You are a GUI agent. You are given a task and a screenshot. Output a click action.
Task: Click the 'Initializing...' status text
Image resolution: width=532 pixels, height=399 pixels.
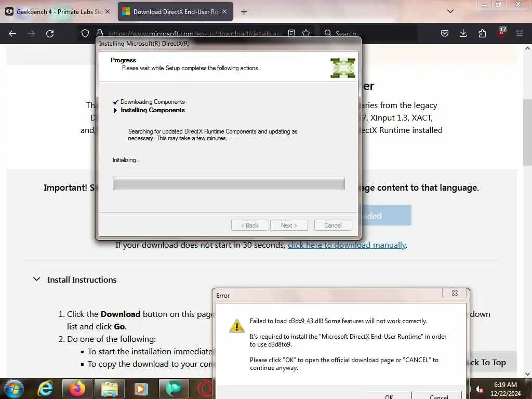tap(127, 160)
